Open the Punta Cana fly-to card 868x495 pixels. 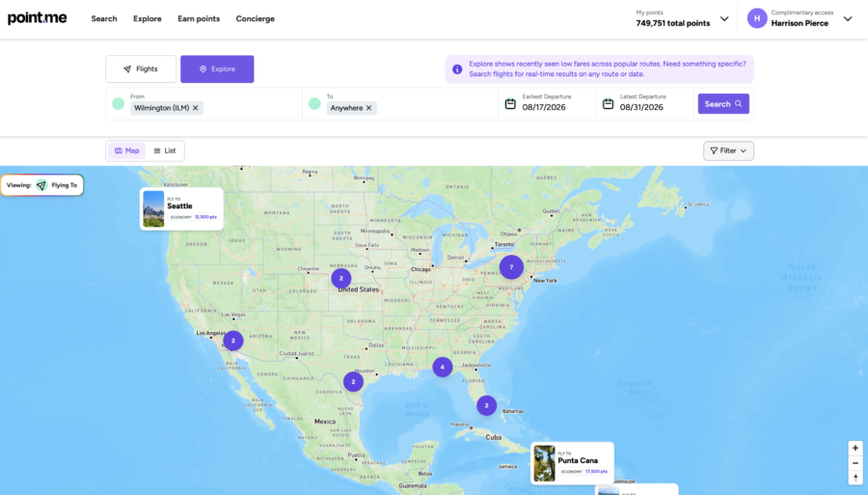click(572, 463)
